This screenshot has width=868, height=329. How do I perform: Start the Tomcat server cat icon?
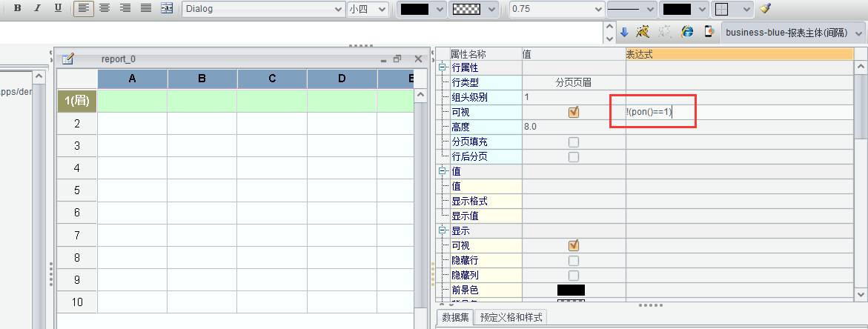tap(643, 32)
